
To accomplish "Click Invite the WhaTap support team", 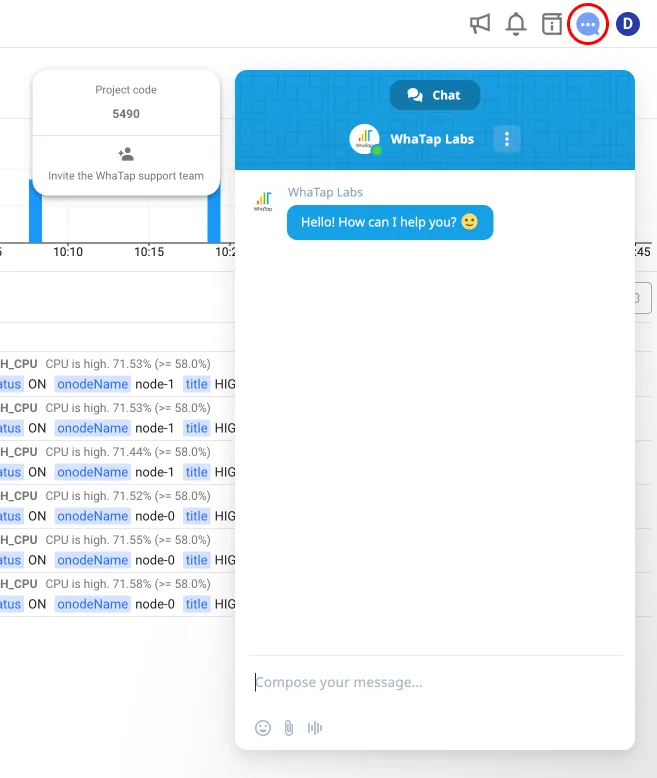I will coord(126,176).
